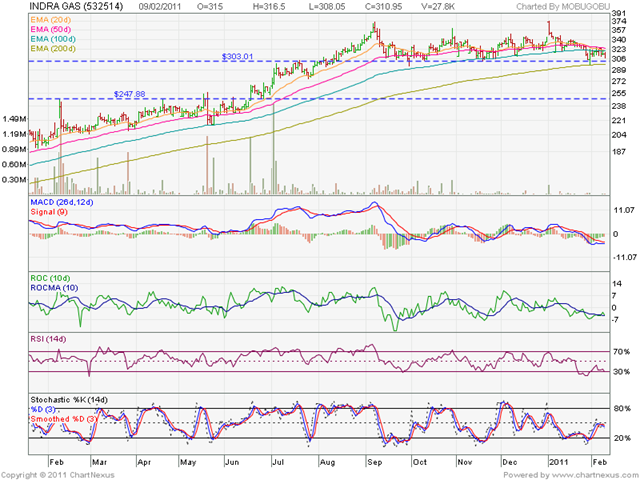This screenshot has width=640, height=480.
Task: Select the Smoothed %D (3) legend label
Action: click(64, 419)
